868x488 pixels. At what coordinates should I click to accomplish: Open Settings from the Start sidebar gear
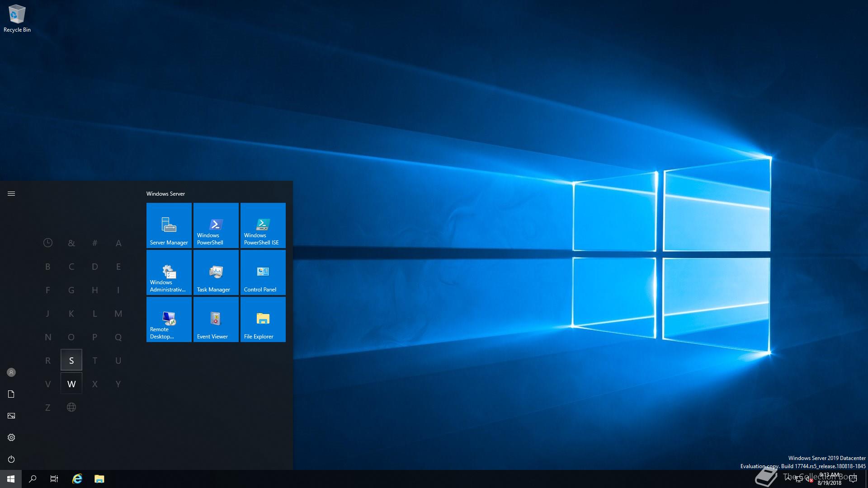(x=11, y=437)
